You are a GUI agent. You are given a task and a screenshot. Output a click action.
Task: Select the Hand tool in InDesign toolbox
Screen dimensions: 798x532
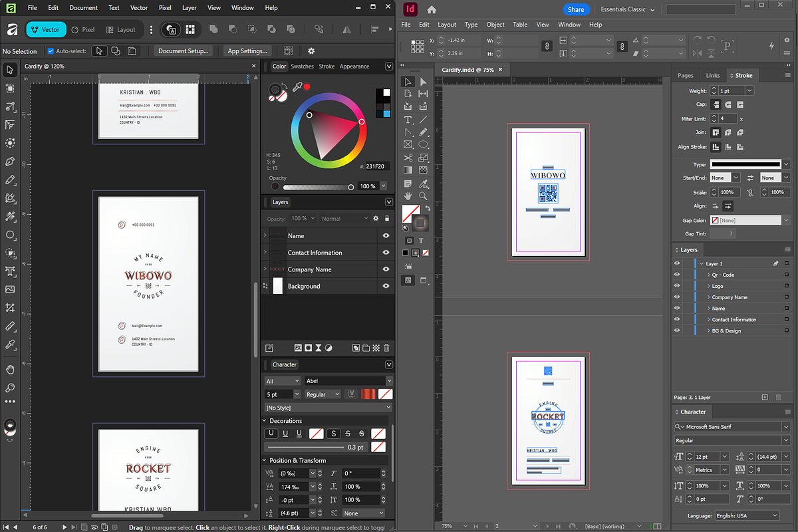(x=408, y=196)
